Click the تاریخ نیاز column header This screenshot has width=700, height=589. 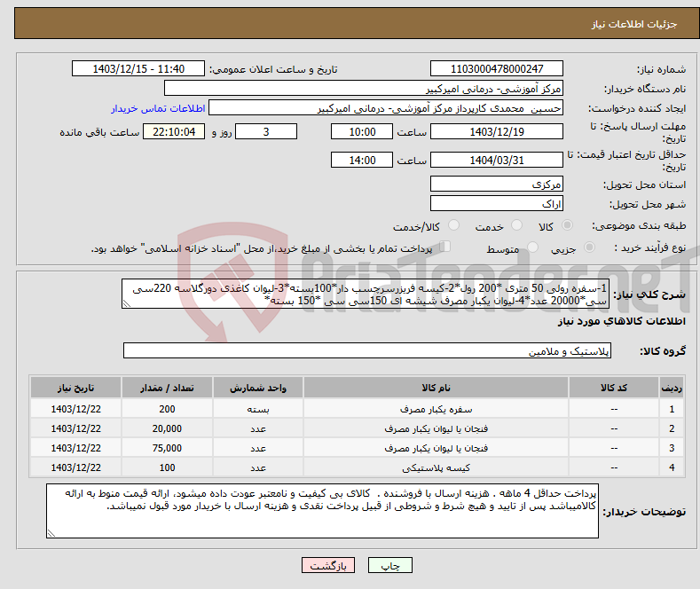click(76, 388)
